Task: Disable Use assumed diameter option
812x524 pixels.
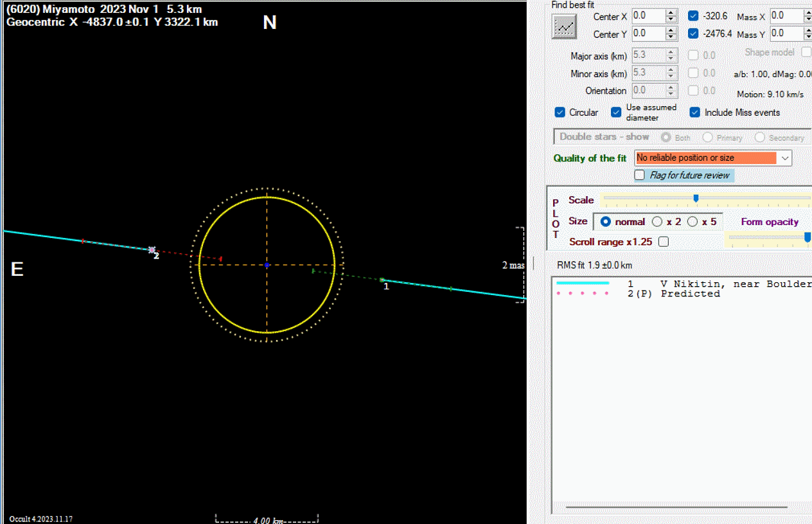Action: [616, 113]
